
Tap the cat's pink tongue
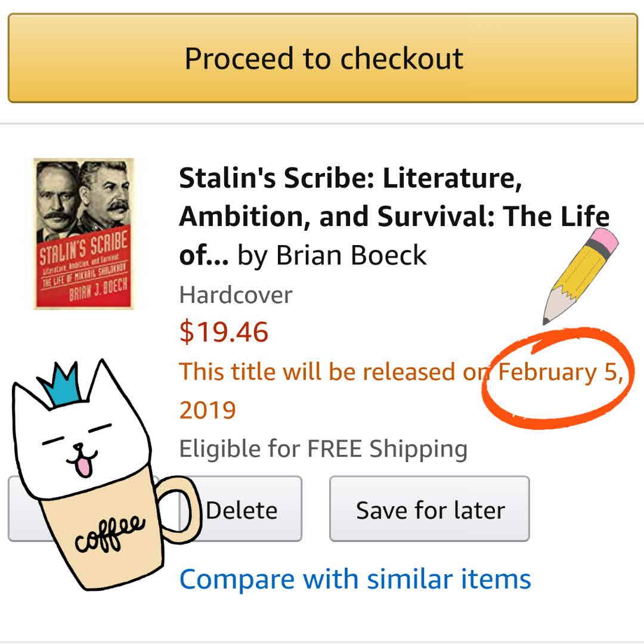[83, 467]
